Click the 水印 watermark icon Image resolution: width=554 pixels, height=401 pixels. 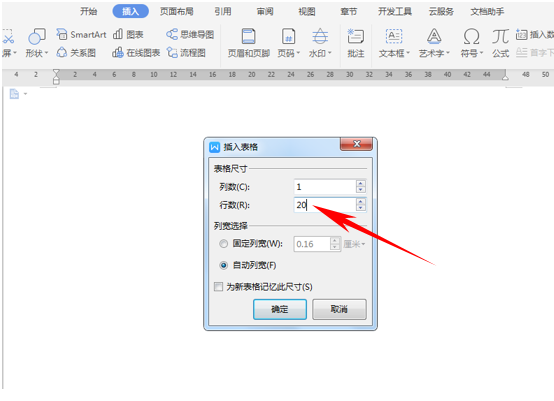click(x=320, y=36)
